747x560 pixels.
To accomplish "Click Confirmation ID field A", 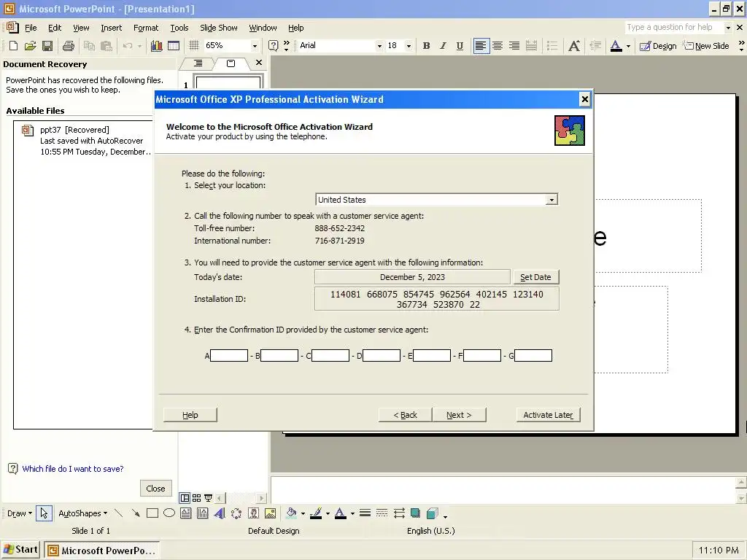I will [229, 355].
